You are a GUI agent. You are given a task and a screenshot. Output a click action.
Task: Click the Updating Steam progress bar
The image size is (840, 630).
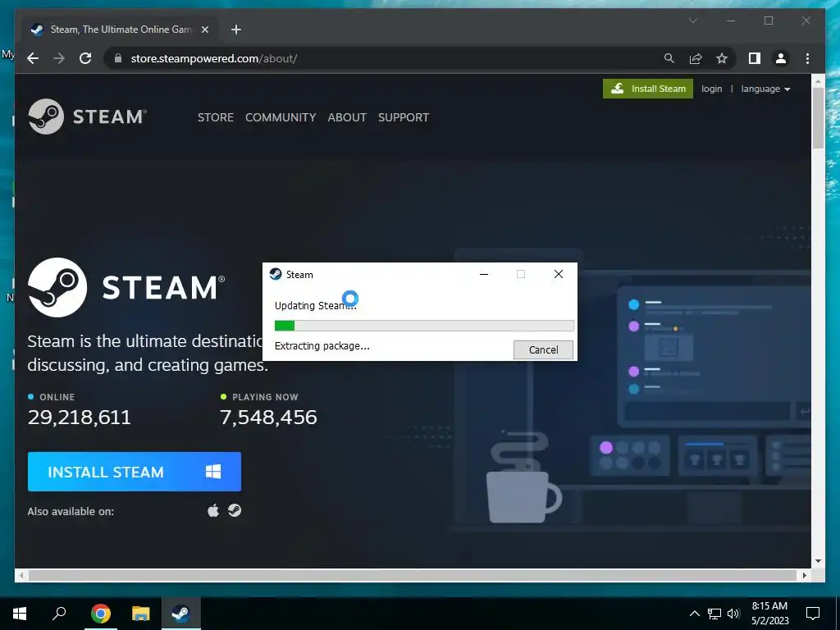click(x=424, y=326)
